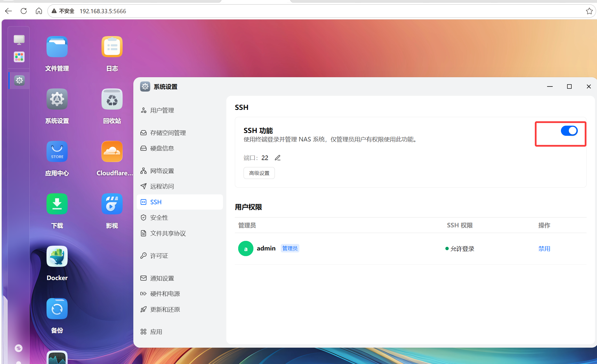This screenshot has height=364, width=597.
Task: Open User Management (用户管理) settings section
Action: coord(162,110)
